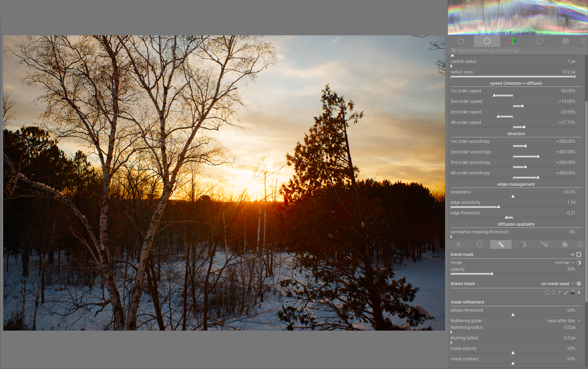Turn blending off with X button

click(458, 245)
